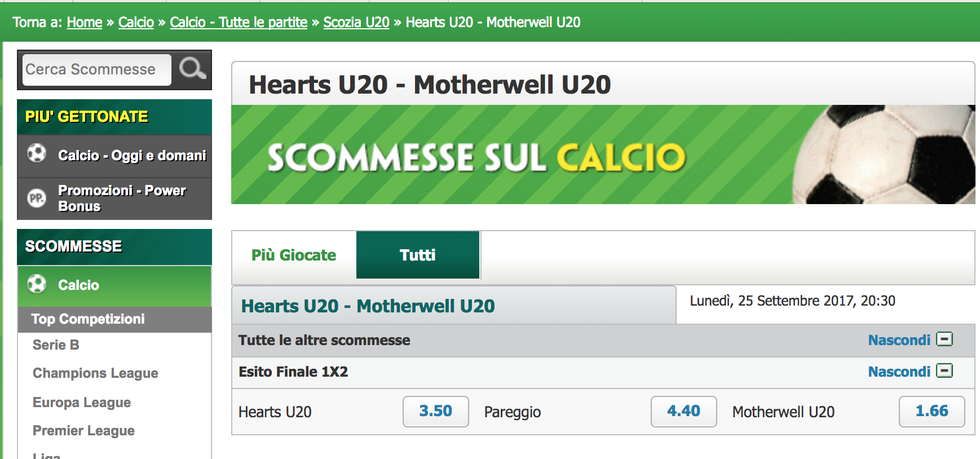Image resolution: width=980 pixels, height=459 pixels.
Task: Collapse Esito Finale 1X2 minus icon
Action: coord(944,370)
